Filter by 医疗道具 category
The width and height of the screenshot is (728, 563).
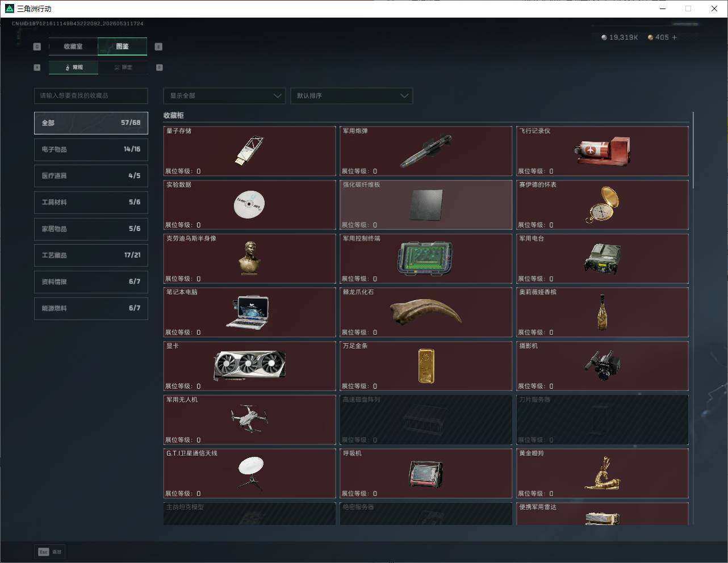point(91,176)
